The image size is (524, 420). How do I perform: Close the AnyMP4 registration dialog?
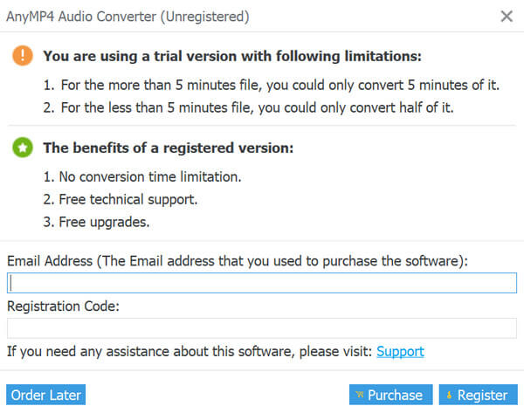coord(506,16)
